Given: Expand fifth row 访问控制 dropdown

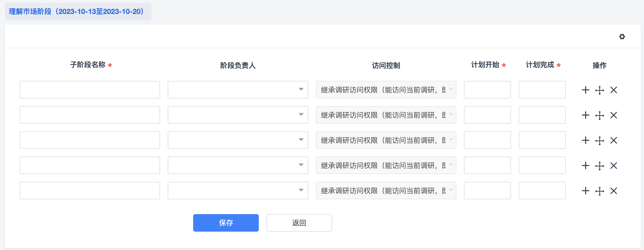Looking at the screenshot, I should click(x=386, y=191).
